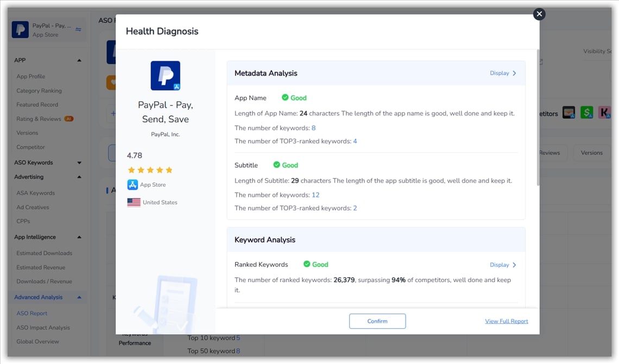619x364 pixels.
Task: Collapse the Advertising sidebar section
Action: 79,177
